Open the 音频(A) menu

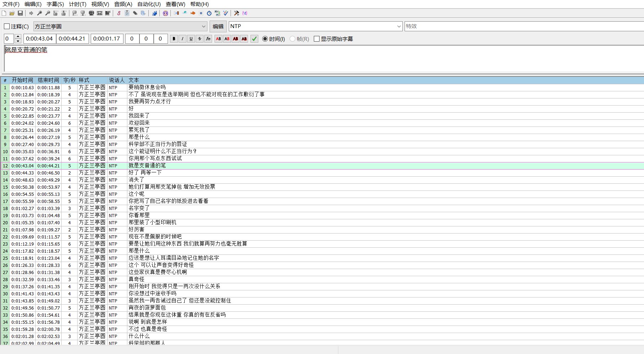(x=123, y=4)
